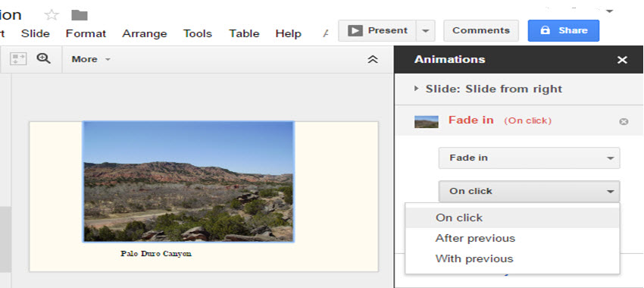The width and height of the screenshot is (644, 288).
Task: Select the canyon photo on the slide
Action: point(189,182)
